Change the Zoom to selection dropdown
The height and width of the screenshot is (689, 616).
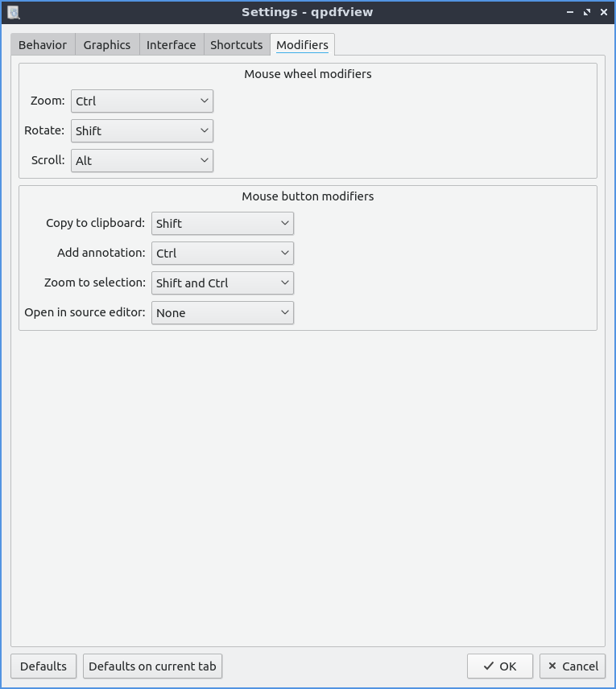click(222, 283)
